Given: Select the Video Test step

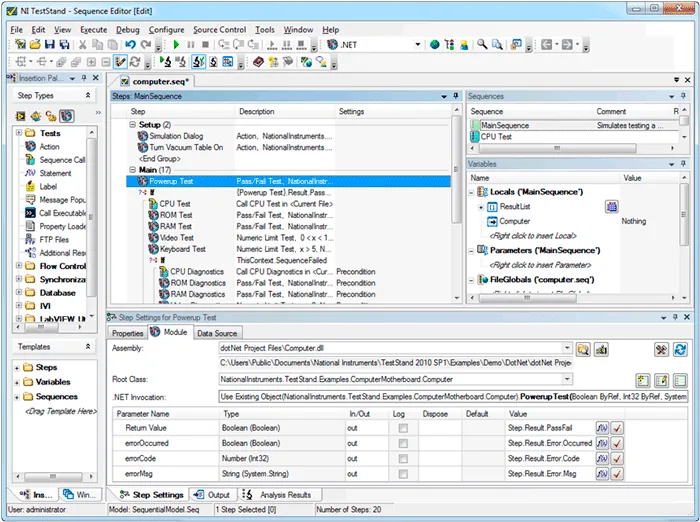Looking at the screenshot, I should point(177,238).
